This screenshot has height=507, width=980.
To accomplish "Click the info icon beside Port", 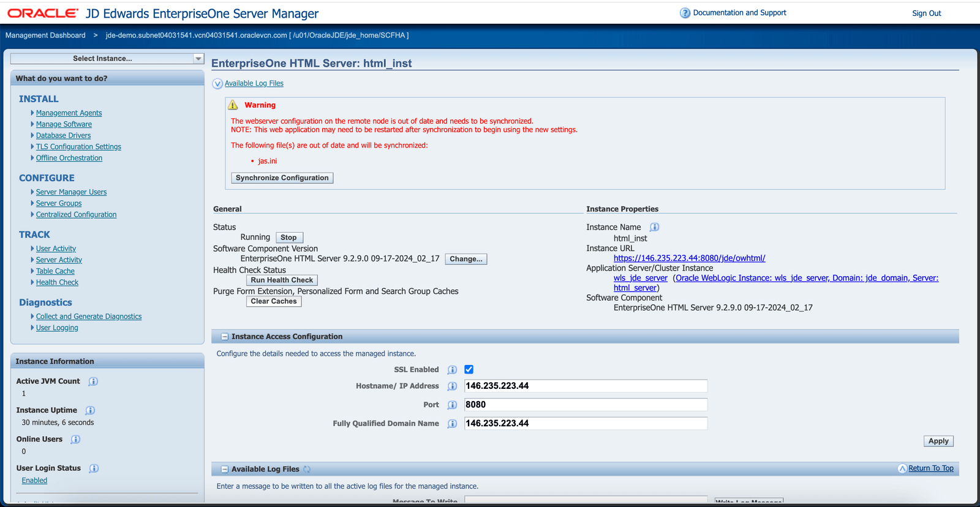I will (452, 405).
